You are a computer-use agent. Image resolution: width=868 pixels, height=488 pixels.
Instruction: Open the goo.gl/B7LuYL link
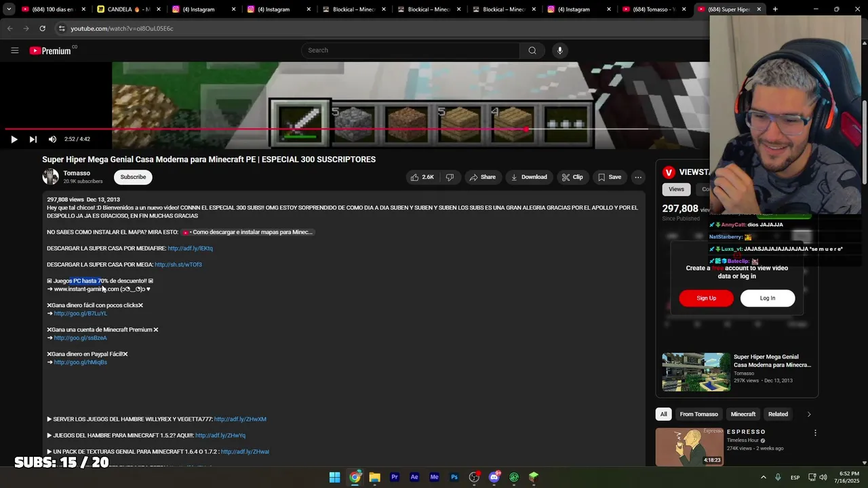pos(80,313)
